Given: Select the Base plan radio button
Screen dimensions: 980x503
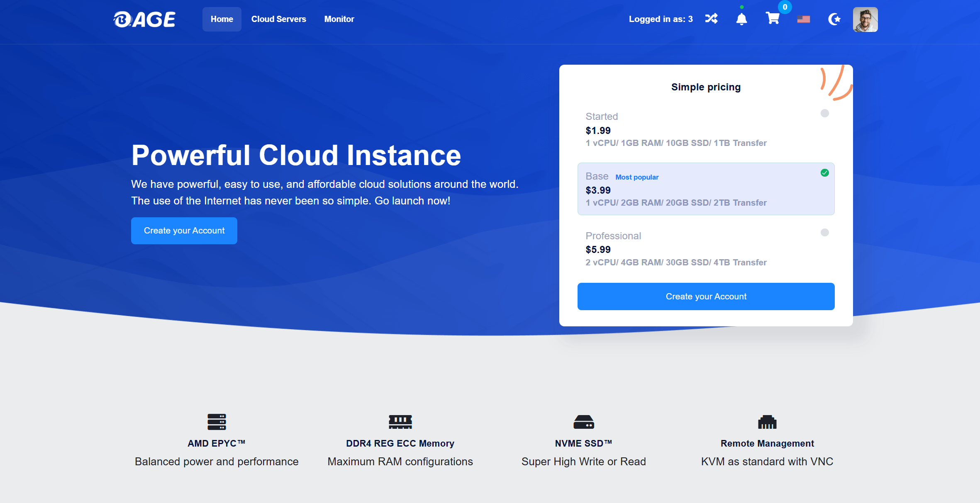Looking at the screenshot, I should pos(824,173).
